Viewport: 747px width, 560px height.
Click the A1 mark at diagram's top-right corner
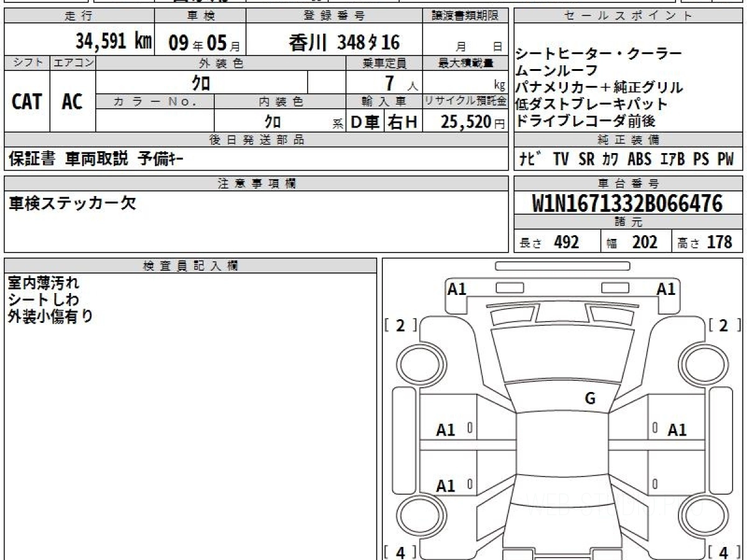click(666, 289)
